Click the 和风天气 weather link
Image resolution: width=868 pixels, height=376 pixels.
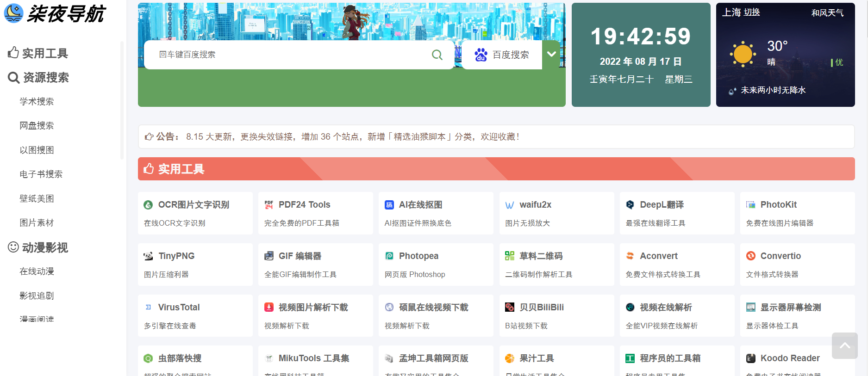[827, 13]
